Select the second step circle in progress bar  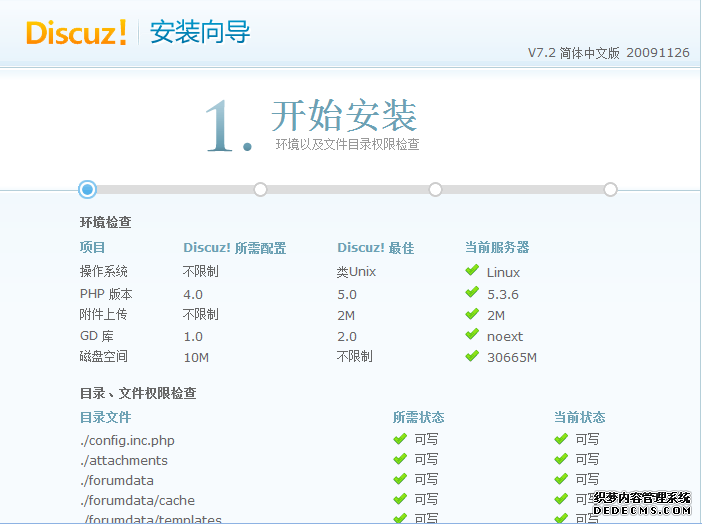tap(260, 189)
